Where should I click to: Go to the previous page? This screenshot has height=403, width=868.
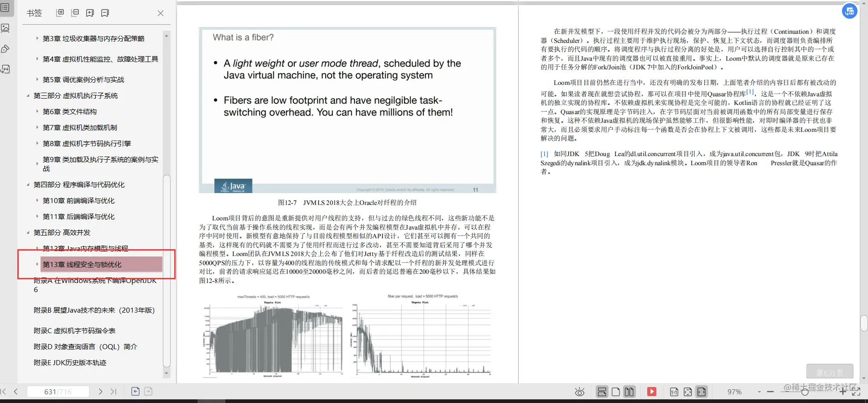[x=16, y=392]
